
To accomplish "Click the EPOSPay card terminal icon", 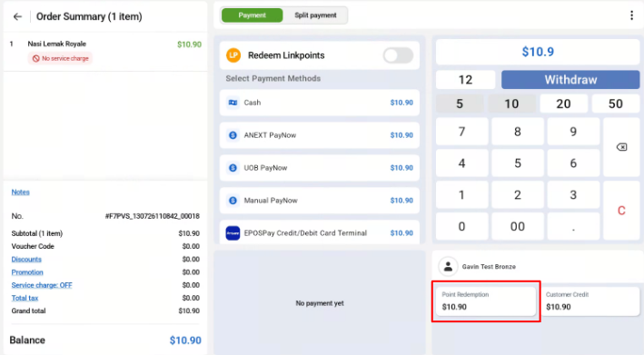I will pyautogui.click(x=233, y=233).
